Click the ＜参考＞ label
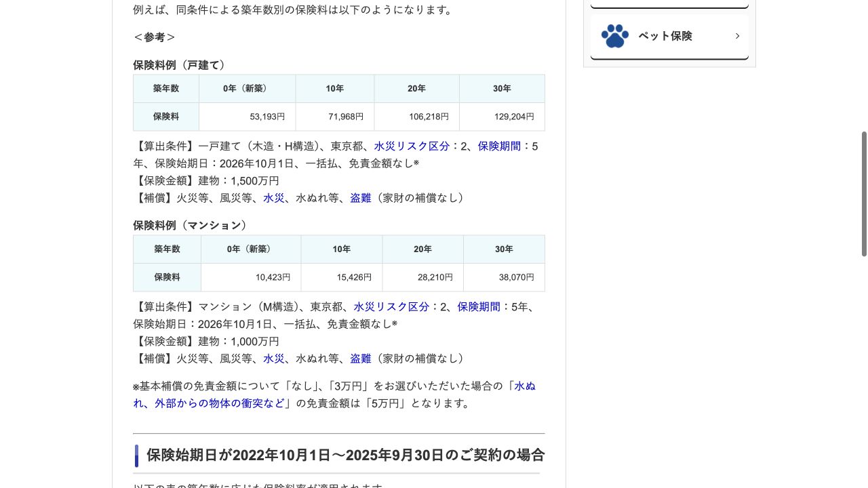Image resolution: width=868 pixels, height=488 pixels. 155,37
